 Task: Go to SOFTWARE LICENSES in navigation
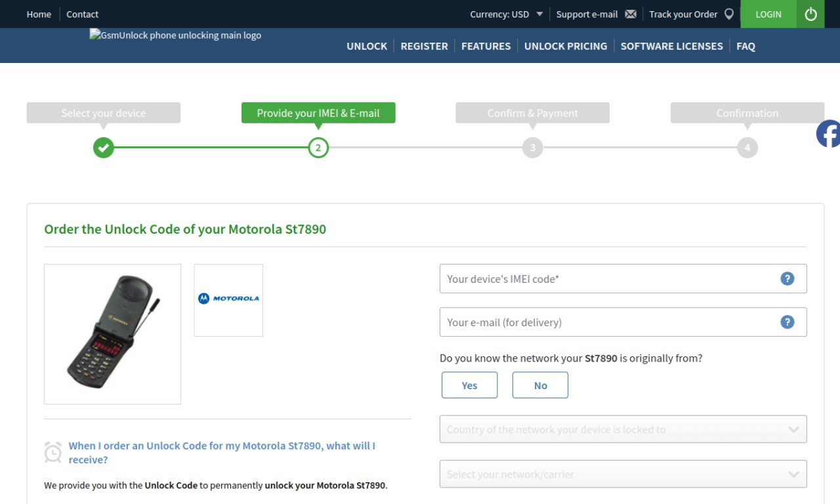coord(671,46)
